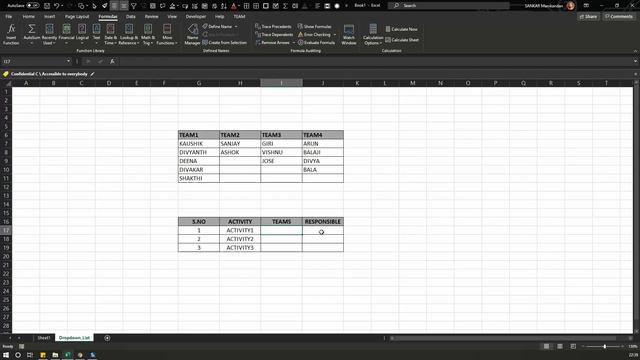Open Lookup & Reference functions menu

pyautogui.click(x=129, y=34)
